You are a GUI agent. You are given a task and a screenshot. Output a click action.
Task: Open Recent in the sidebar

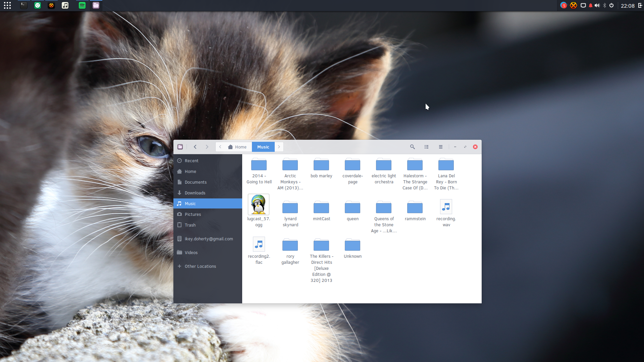tap(208, 161)
